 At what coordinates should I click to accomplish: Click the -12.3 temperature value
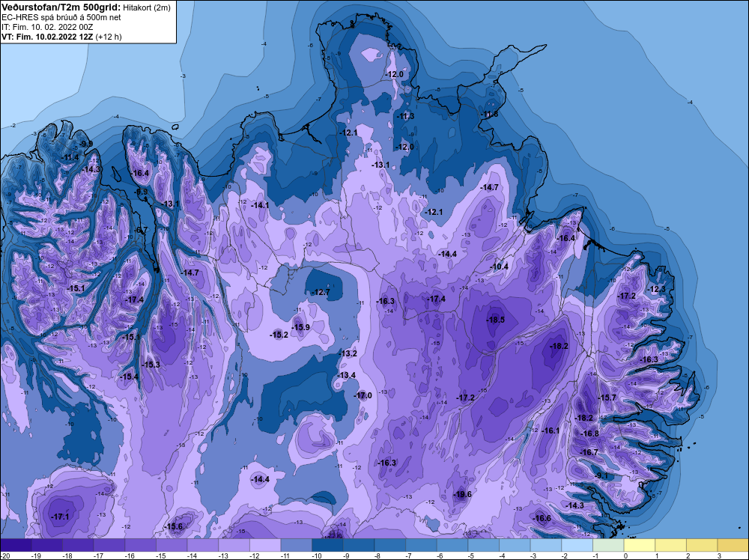[x=656, y=289]
